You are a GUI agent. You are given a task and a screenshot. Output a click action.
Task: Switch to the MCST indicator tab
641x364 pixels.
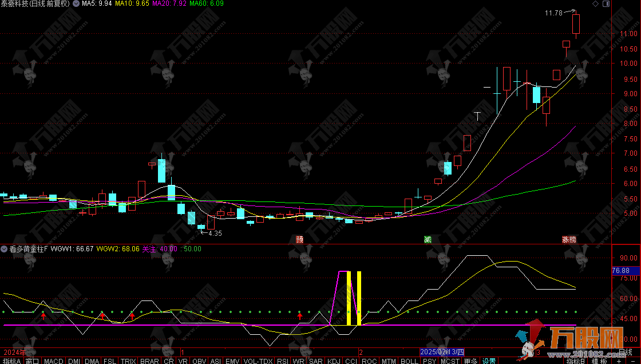point(450,361)
